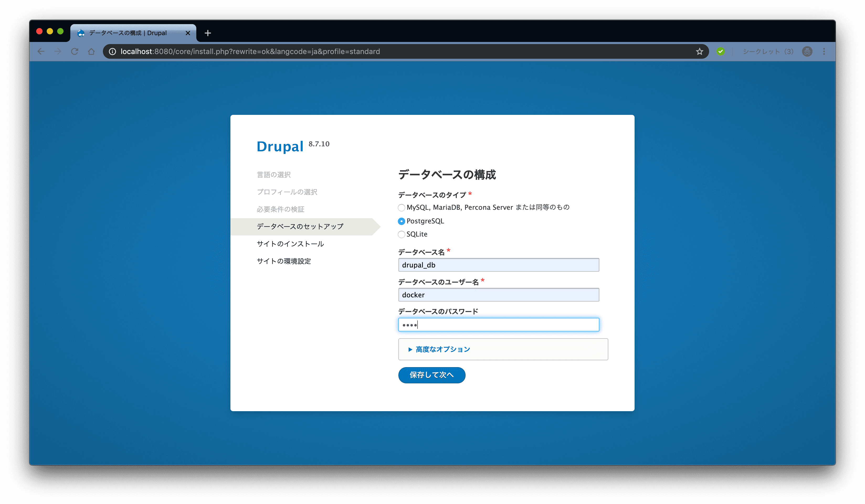Click the 保存して次へ button
This screenshot has height=504, width=865.
[431, 375]
